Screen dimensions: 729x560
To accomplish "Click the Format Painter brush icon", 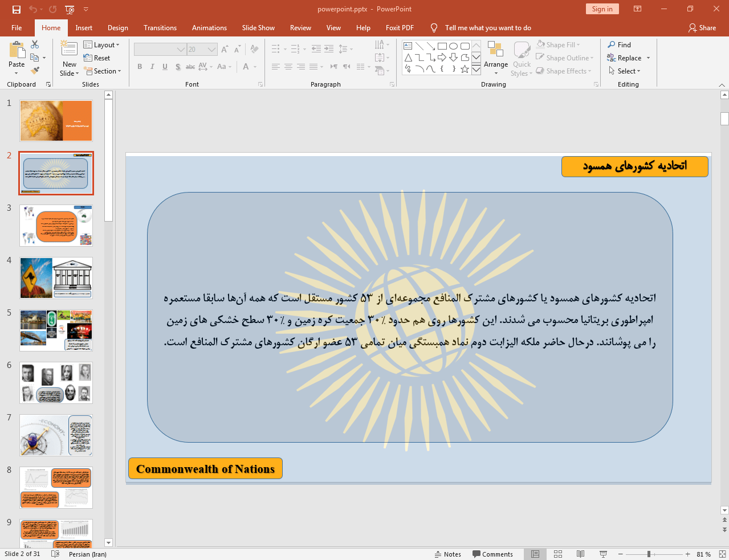I will pyautogui.click(x=35, y=71).
